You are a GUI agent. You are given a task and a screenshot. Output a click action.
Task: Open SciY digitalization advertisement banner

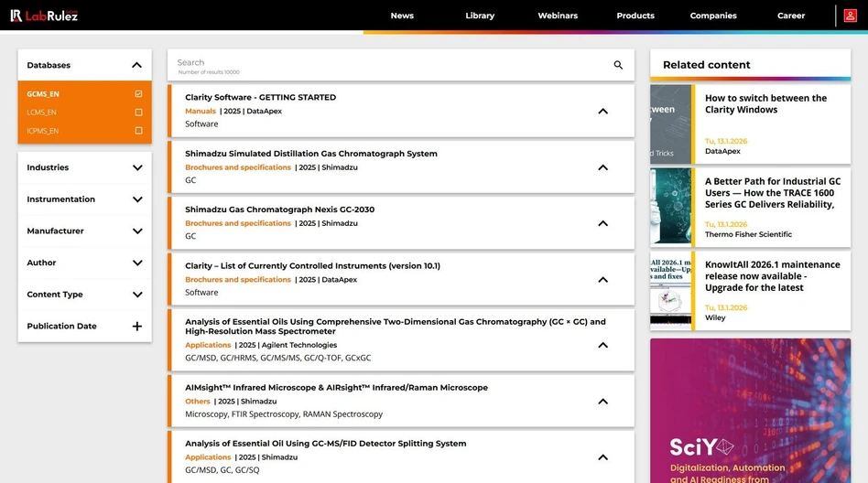pyautogui.click(x=750, y=411)
